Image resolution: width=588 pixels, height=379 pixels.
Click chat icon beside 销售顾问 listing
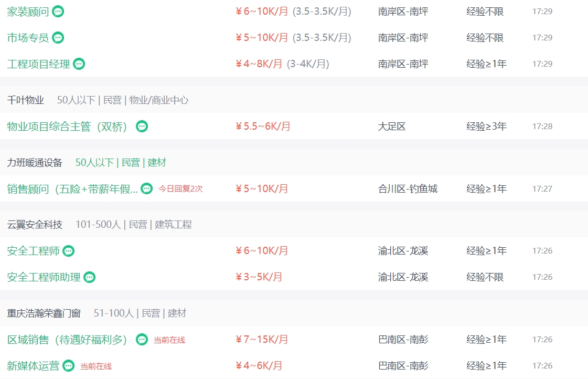147,188
